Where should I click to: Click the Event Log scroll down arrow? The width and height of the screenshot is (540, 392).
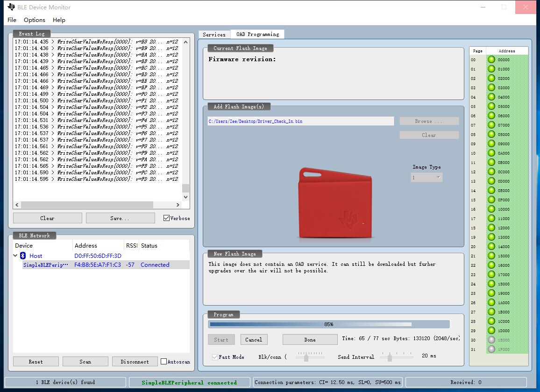tap(185, 197)
